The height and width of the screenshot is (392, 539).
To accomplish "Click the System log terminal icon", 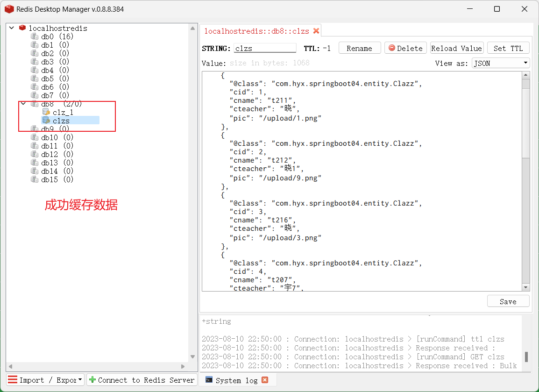I will point(209,380).
